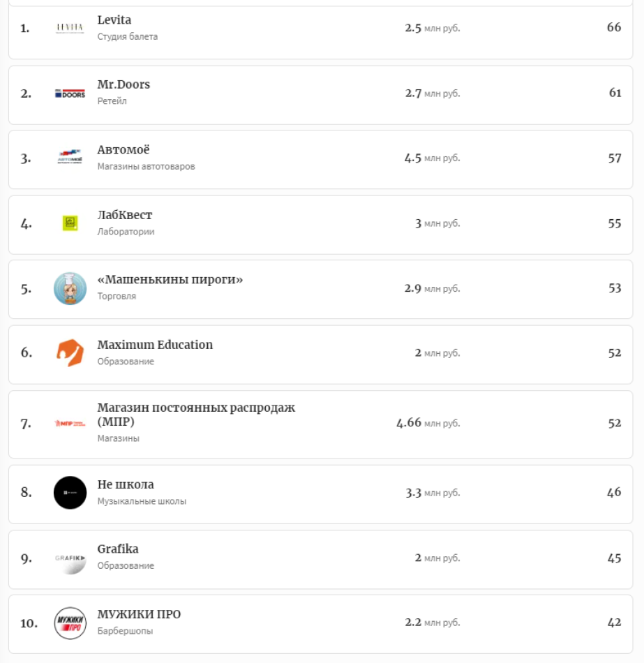Viewport: 644px width, 663px height.
Task: Click the Автомоё logo icon
Action: pos(70,158)
